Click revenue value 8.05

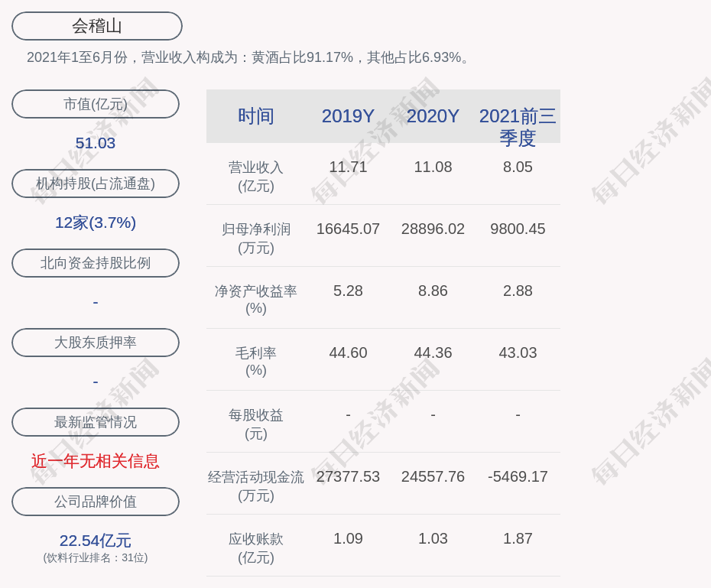coord(518,167)
